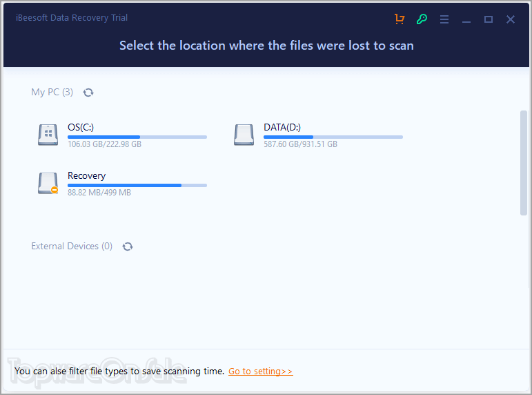Click the 88.82 MB/499 MB size text
This screenshot has height=395, width=532.
click(x=99, y=193)
